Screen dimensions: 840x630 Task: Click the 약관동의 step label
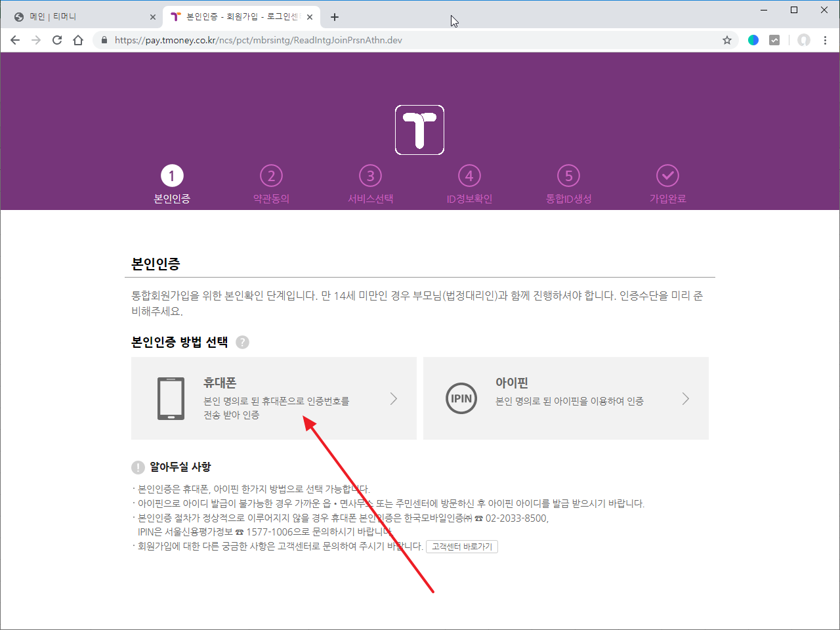271,199
